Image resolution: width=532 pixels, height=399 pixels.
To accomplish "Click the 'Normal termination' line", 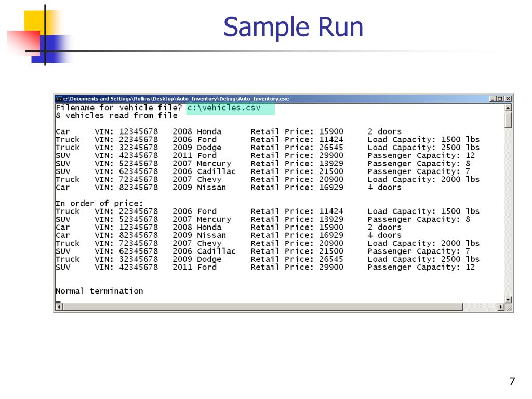I will click(99, 291).
